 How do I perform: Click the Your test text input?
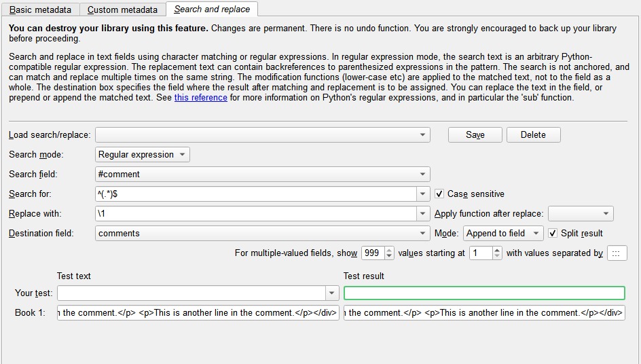click(191, 293)
